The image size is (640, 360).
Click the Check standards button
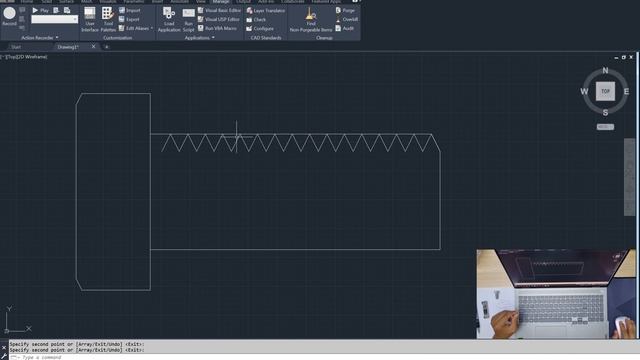(256, 19)
